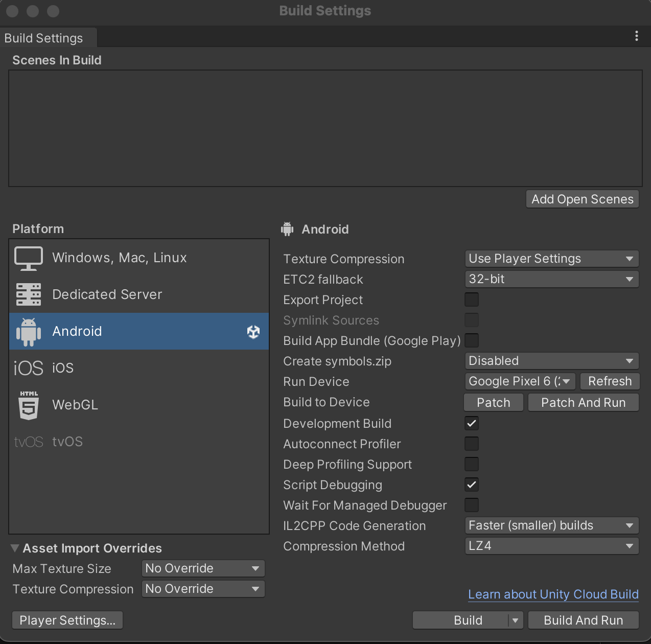Click the Android robot icon in platform list
The width and height of the screenshot is (651, 644).
click(x=29, y=331)
